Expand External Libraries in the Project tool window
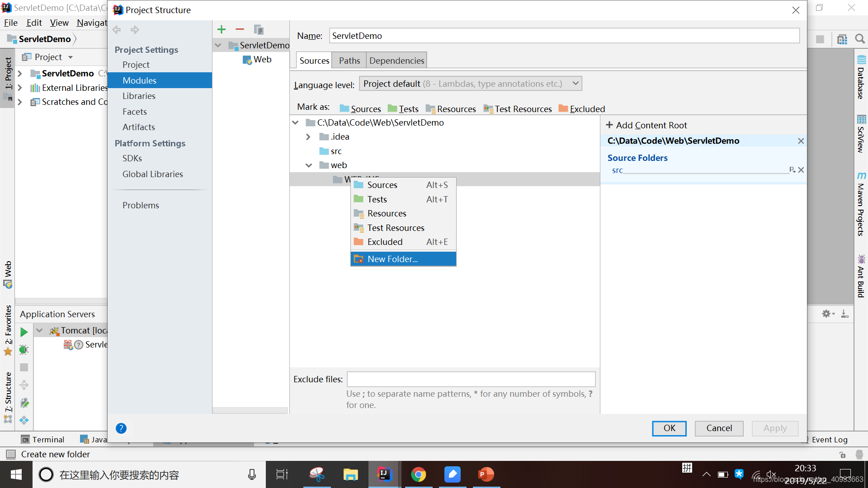Screen dimensions: 868x488 click(20, 88)
